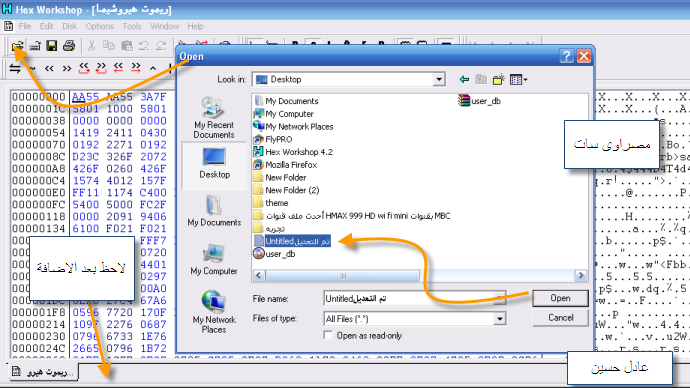Click hex value AA55 at offset 00000000
This screenshot has width=690, height=388.
click(85, 97)
